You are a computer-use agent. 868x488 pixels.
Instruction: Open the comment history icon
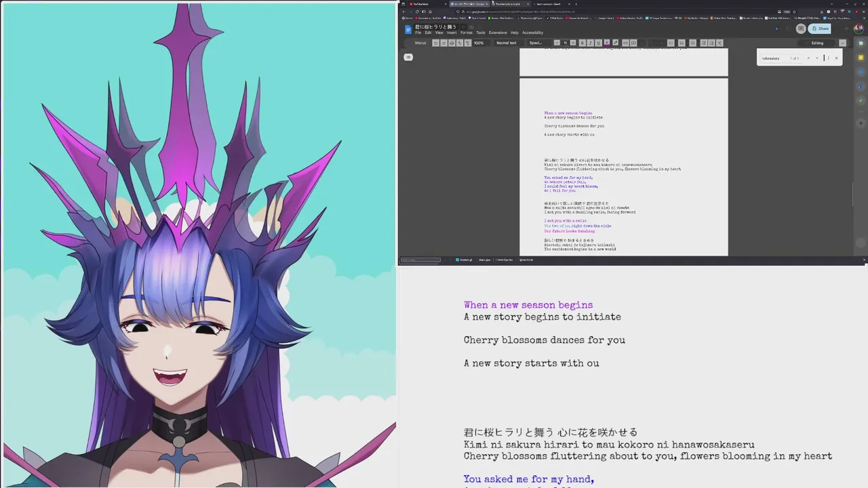pyautogui.click(x=801, y=28)
